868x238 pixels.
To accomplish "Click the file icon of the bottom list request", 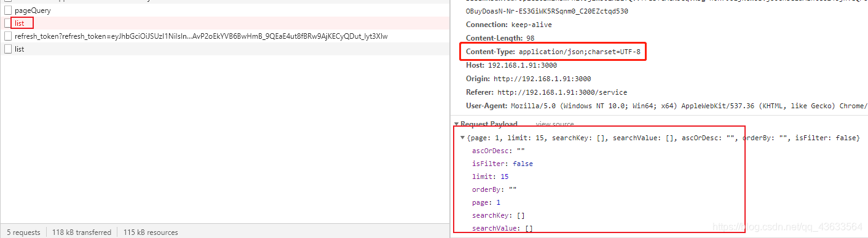I will click(x=8, y=49).
